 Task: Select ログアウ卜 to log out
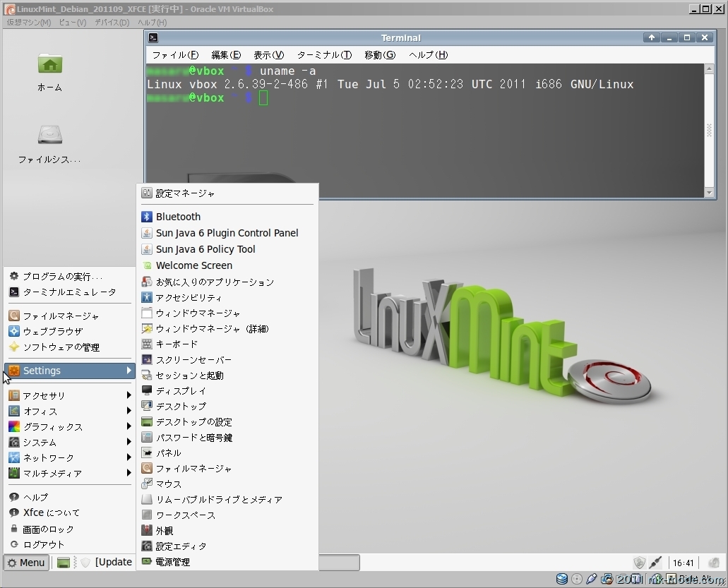43,545
